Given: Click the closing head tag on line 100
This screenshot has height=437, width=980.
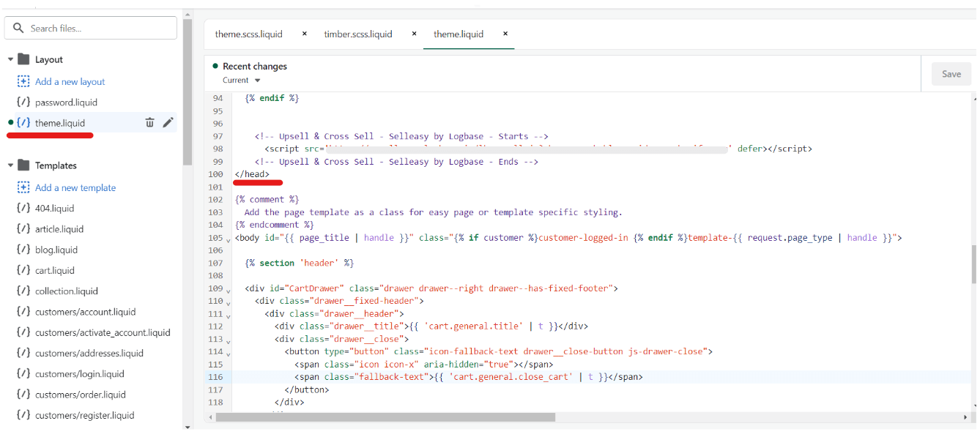Looking at the screenshot, I should click(252, 174).
